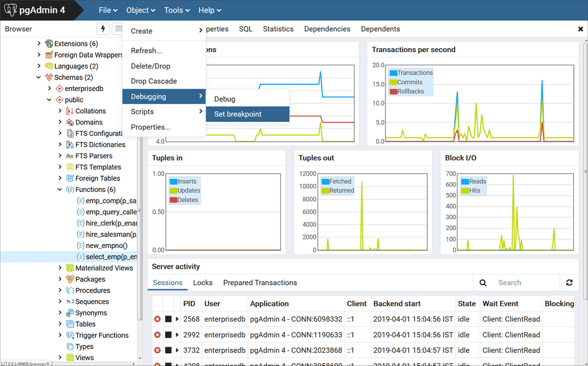This screenshot has height=366, width=588.
Task: Switch to the Locks tab
Action: pos(203,283)
